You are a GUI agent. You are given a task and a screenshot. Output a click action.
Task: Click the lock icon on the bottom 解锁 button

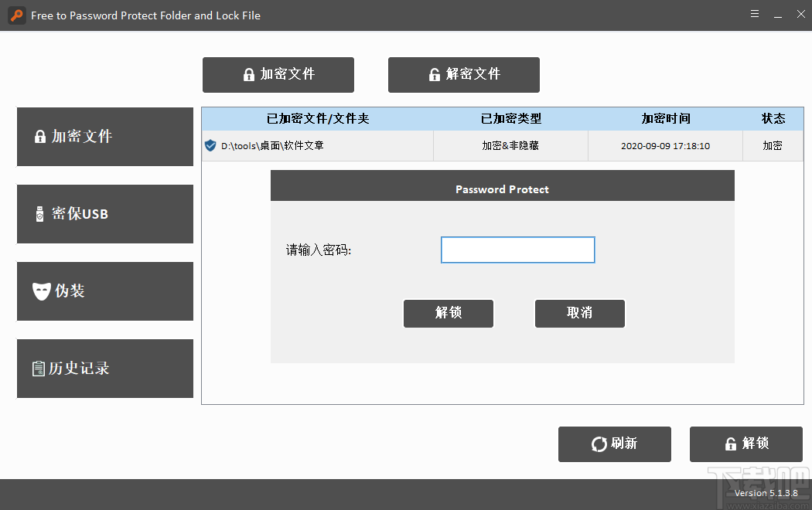point(730,444)
